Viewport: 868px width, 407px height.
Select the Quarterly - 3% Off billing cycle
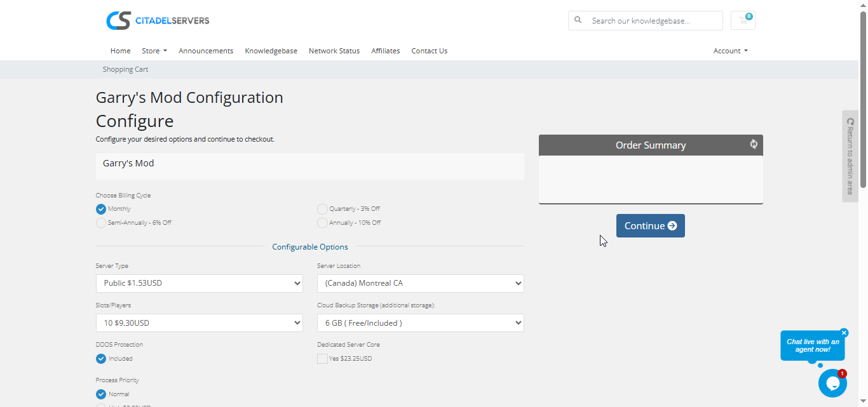pos(323,209)
